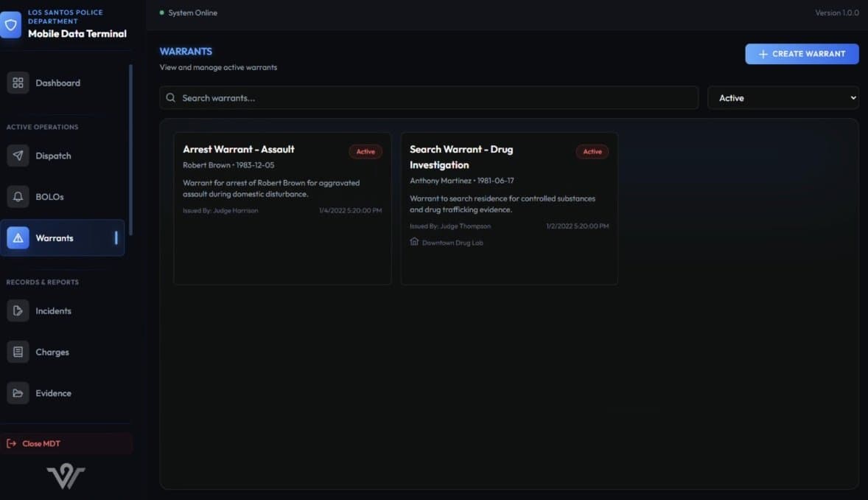Click Close MDT button
Viewport: 868px width, 500px height.
[x=66, y=444]
